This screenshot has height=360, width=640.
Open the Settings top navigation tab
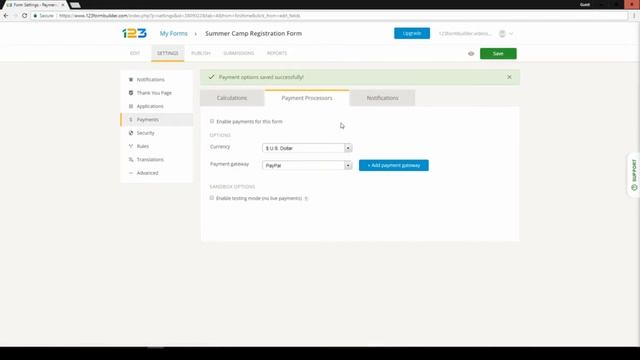pyautogui.click(x=168, y=53)
